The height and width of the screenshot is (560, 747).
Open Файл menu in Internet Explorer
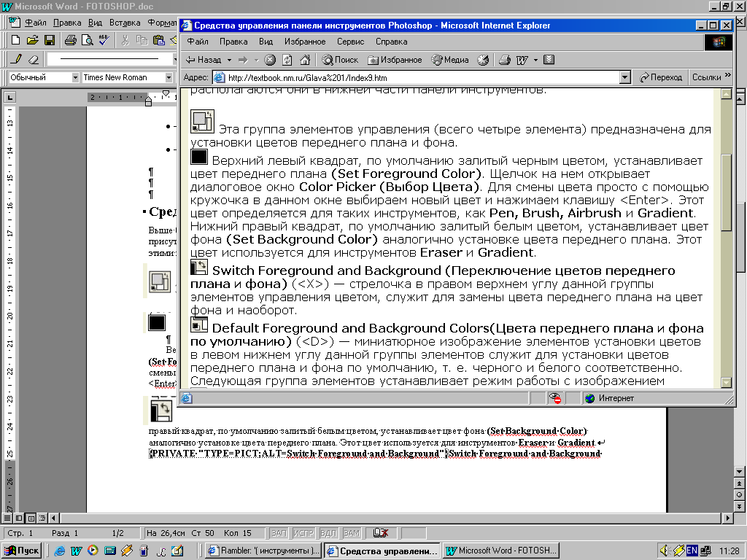pyautogui.click(x=197, y=42)
